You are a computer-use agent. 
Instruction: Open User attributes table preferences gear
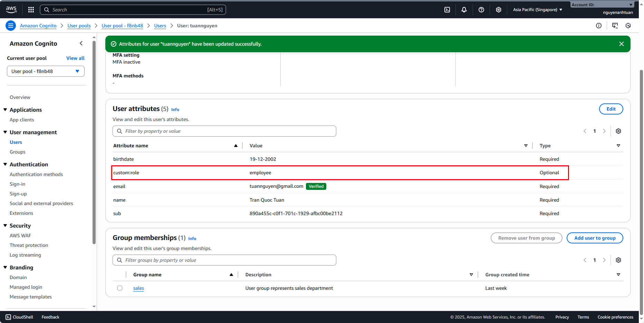(x=618, y=131)
